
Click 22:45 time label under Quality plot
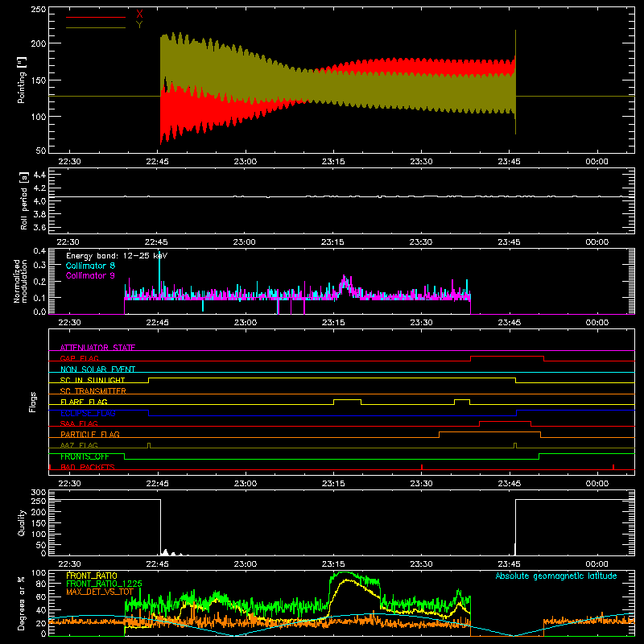[157, 564]
